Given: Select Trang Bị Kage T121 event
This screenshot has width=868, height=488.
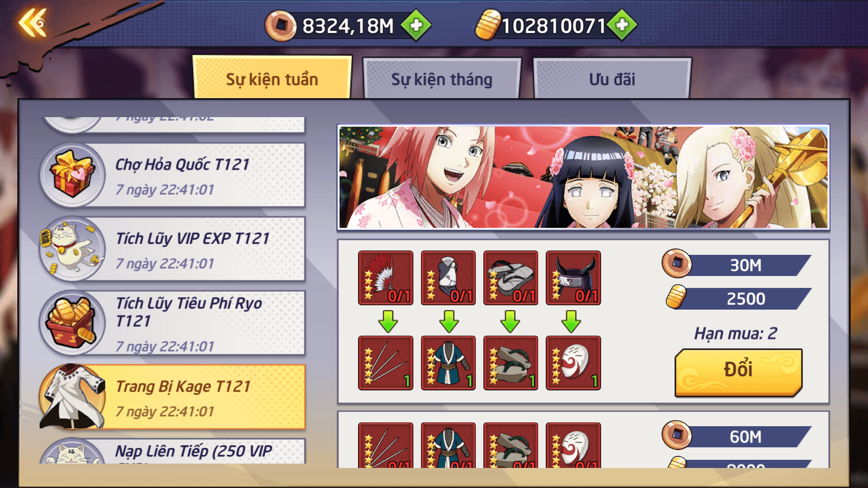Looking at the screenshot, I should pos(173,396).
